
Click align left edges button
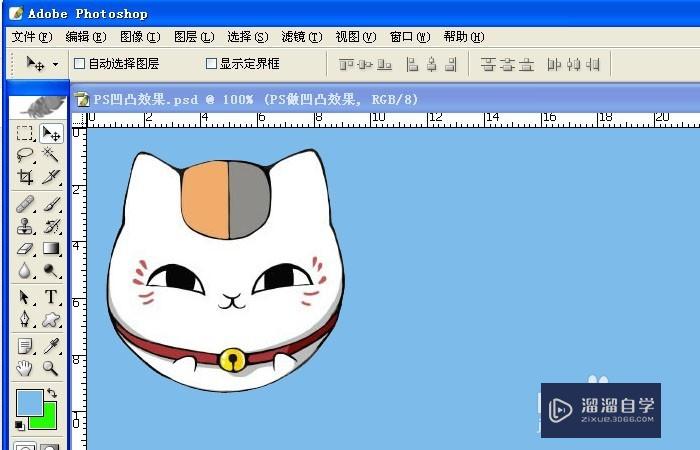tap(412, 65)
